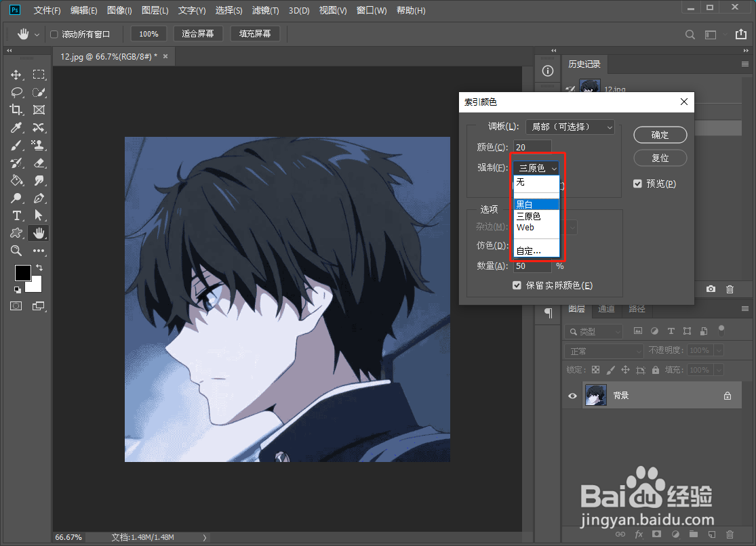
Task: Click the Reset button in dialog
Action: click(x=660, y=158)
